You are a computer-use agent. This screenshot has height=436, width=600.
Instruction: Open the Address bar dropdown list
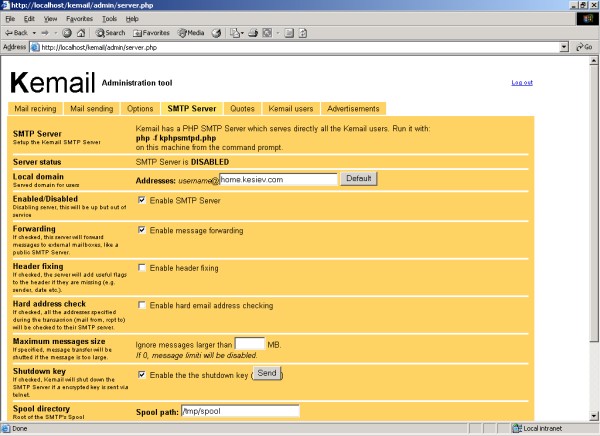coord(564,47)
